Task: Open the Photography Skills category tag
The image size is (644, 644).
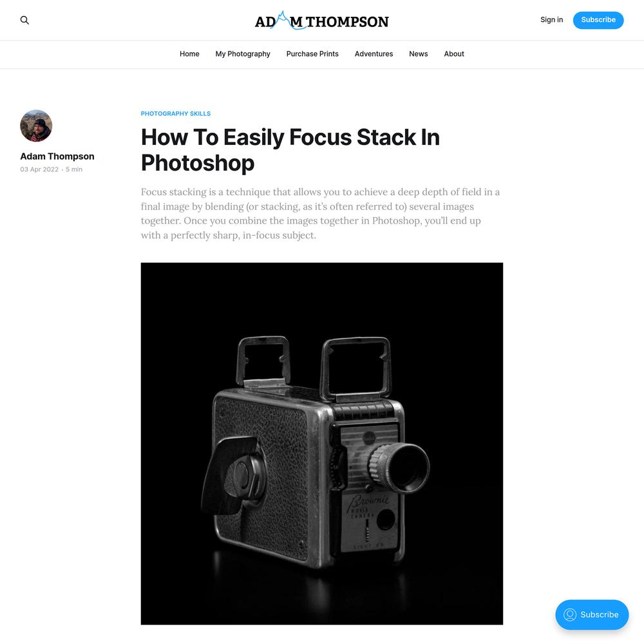Action: [176, 114]
